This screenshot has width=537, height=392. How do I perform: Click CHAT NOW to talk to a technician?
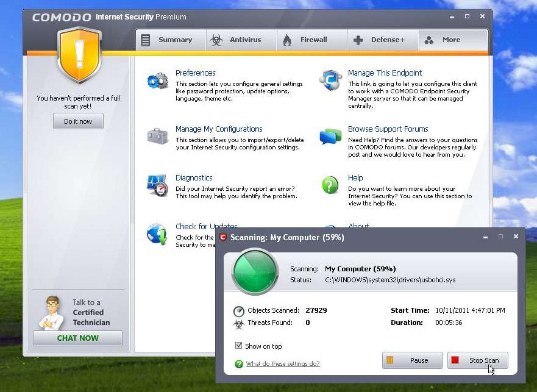(x=77, y=338)
